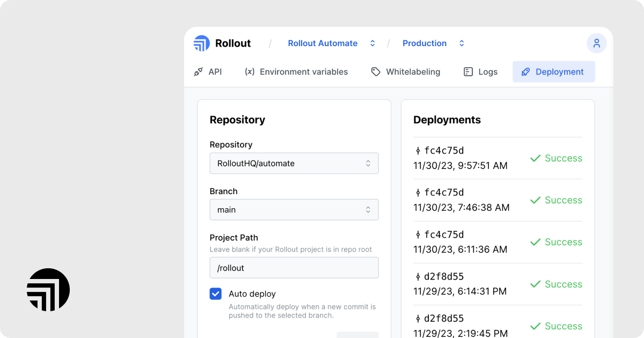Click Success status text for 9:57:51 AM row
Image resolution: width=644 pixels, height=338 pixels.
click(x=563, y=158)
